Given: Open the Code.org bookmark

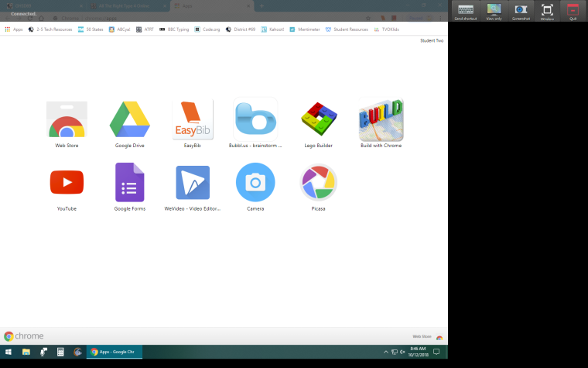Looking at the screenshot, I should 207,29.
